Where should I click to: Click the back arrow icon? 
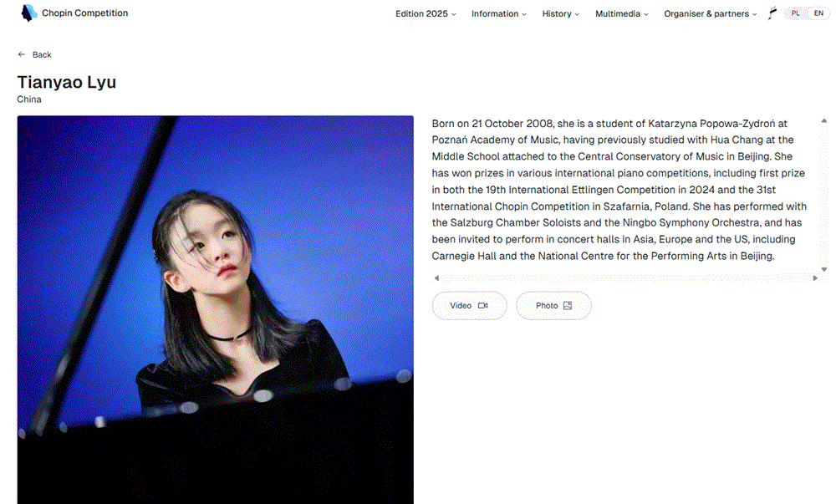pyautogui.click(x=22, y=54)
